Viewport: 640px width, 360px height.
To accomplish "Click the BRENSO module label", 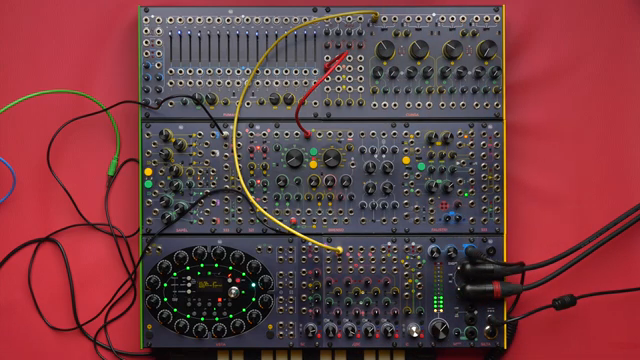I will (336, 230).
